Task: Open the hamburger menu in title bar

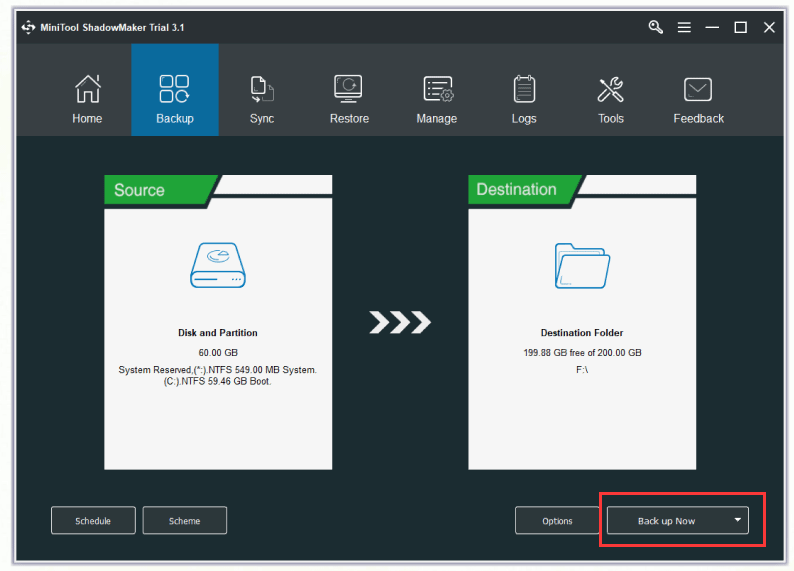Action: tap(684, 27)
